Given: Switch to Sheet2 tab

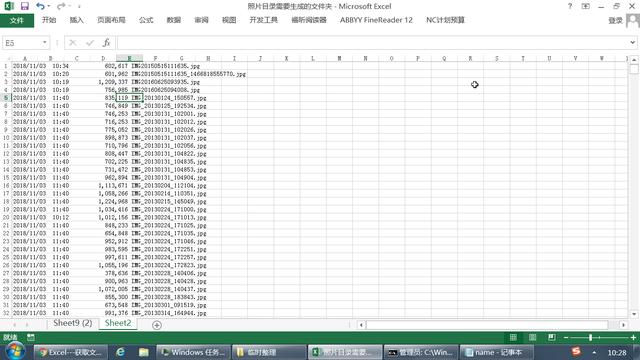Looking at the screenshot, I should (118, 323).
